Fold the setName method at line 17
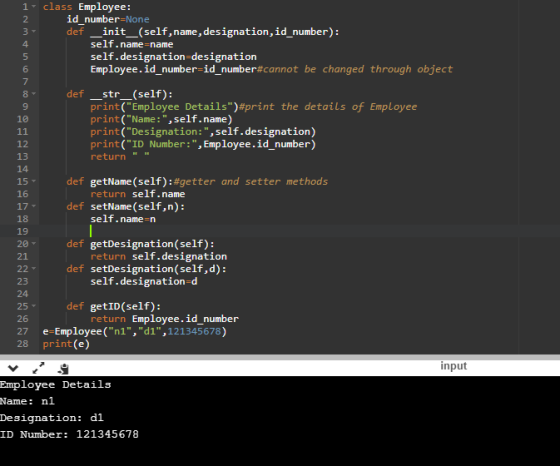The image size is (560, 466). pyautogui.click(x=34, y=206)
